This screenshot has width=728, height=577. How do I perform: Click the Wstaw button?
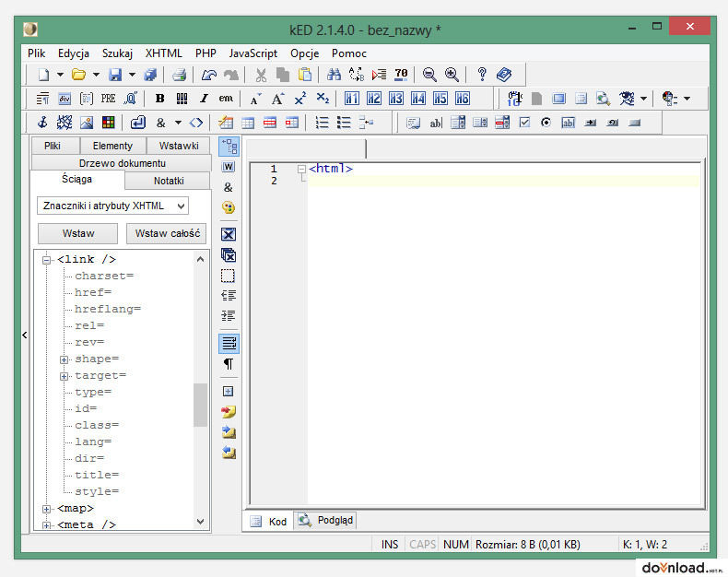(x=78, y=233)
